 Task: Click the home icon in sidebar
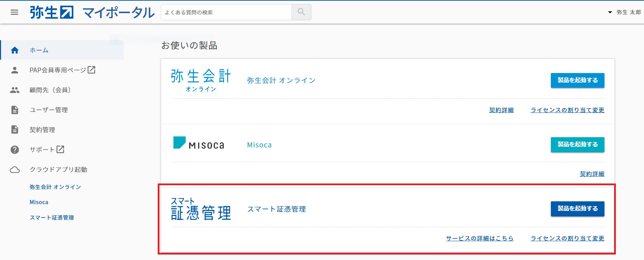coord(14,50)
